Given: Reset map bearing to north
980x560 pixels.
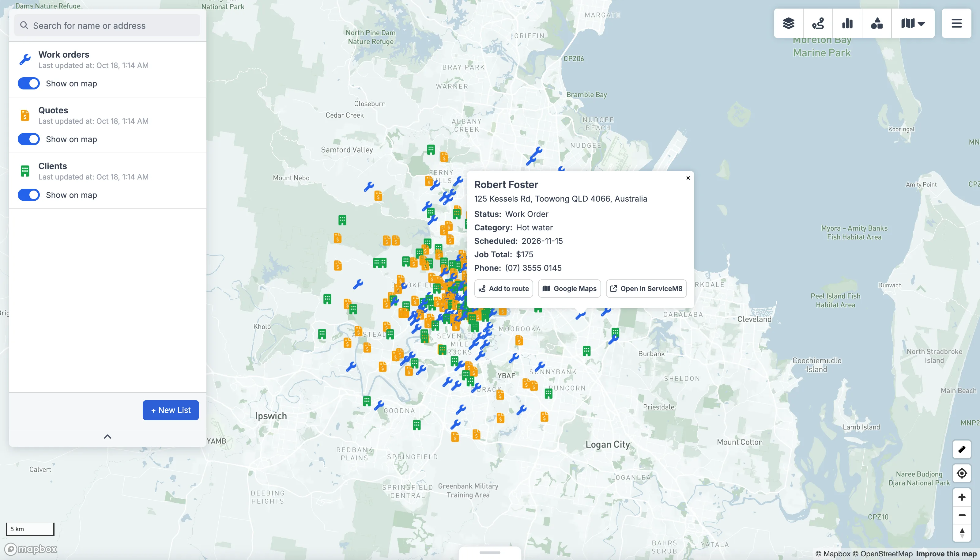Looking at the screenshot, I should 962,533.
